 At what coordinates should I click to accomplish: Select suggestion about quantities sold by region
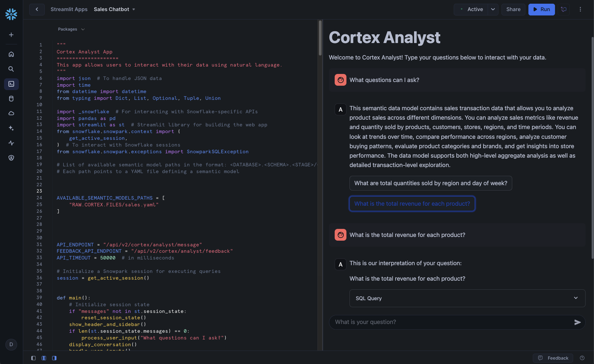click(x=431, y=183)
